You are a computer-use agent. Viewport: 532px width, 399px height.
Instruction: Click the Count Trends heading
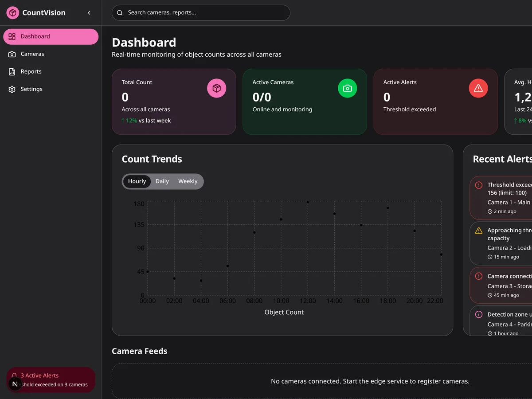coord(152,159)
